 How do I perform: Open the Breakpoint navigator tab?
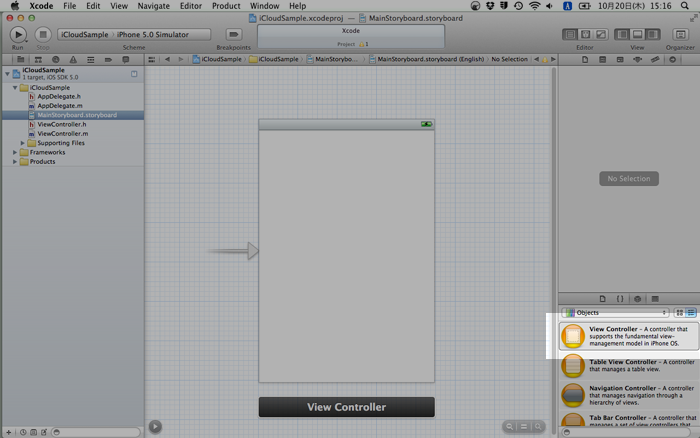pos(108,59)
